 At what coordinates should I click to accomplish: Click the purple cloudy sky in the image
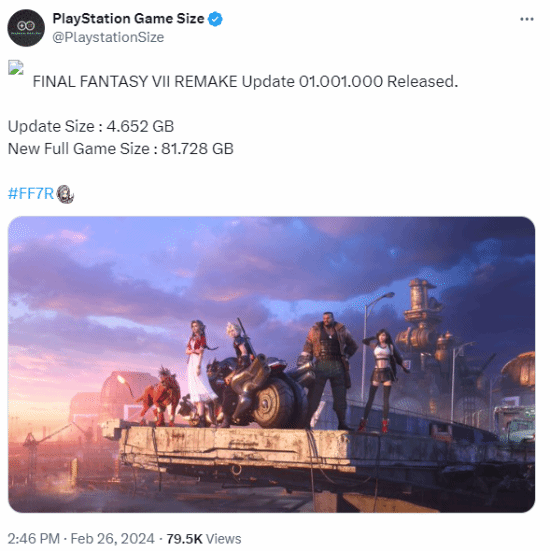coord(225,267)
